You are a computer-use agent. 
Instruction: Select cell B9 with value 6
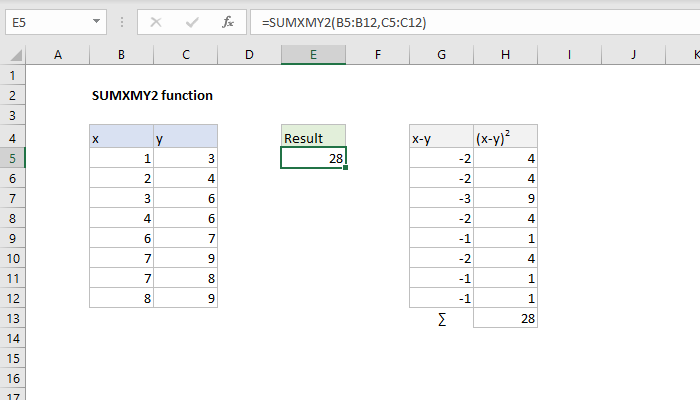121,238
